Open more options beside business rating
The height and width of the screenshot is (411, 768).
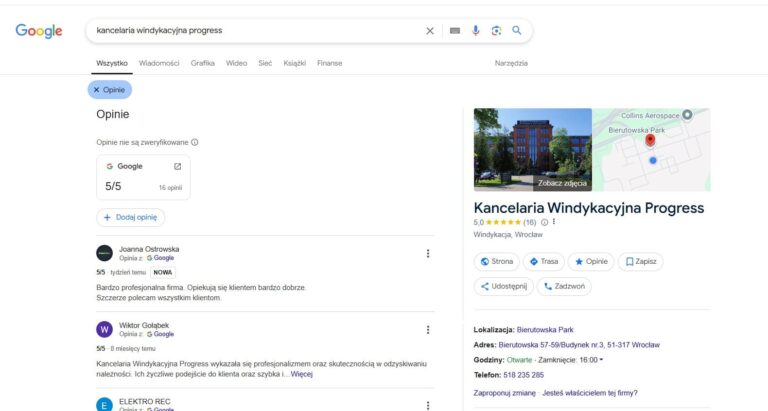pos(554,222)
